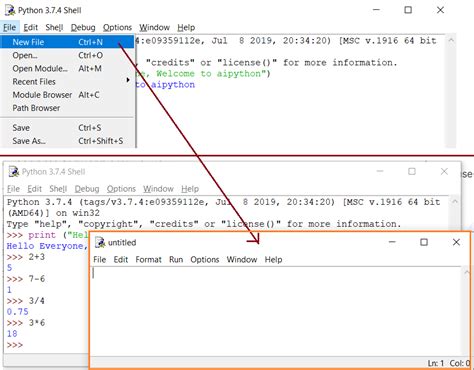Click '(AMD64)] on win32' line in lower shell
Image resolution: width=474 pixels, height=370 pixels.
[53, 213]
